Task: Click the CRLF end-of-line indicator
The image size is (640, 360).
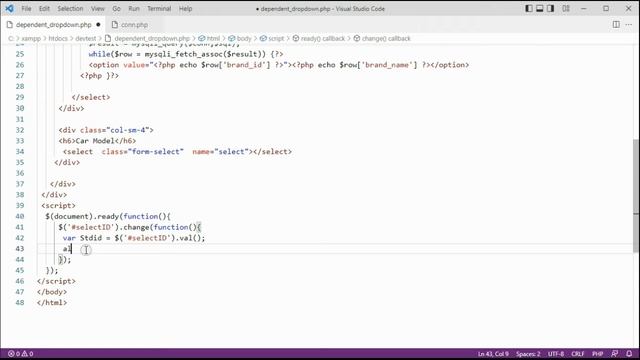Action: pyautogui.click(x=578, y=354)
